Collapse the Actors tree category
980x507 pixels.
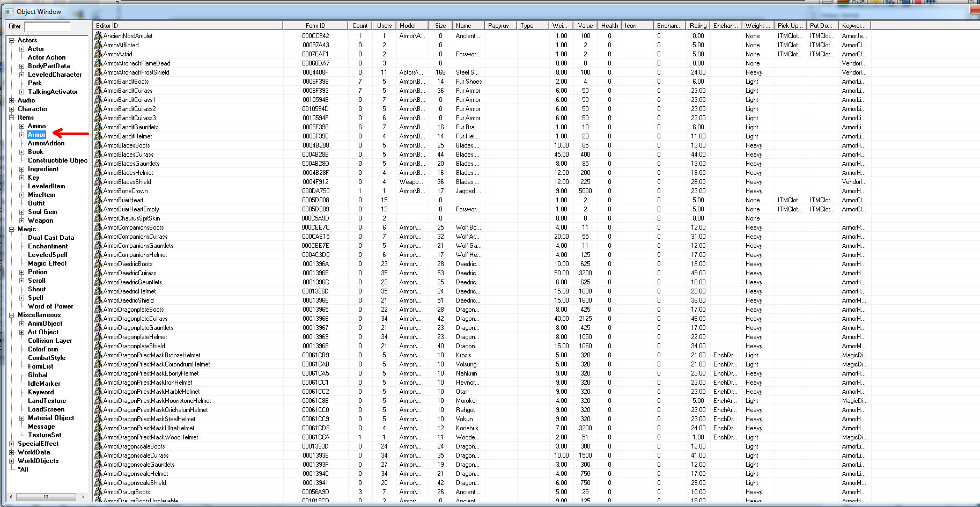click(x=12, y=40)
